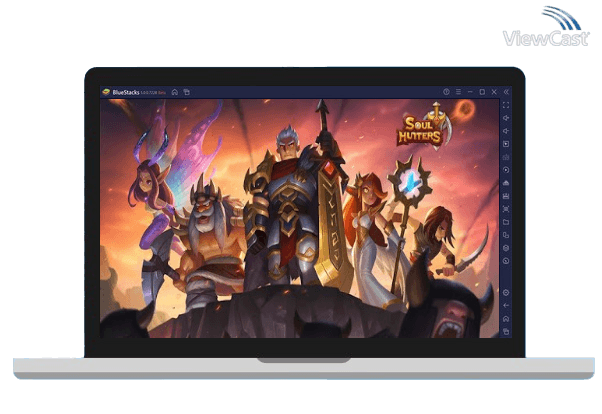602x414 pixels.
Task: Toggle full screen mode in sidebar
Action: (506, 105)
